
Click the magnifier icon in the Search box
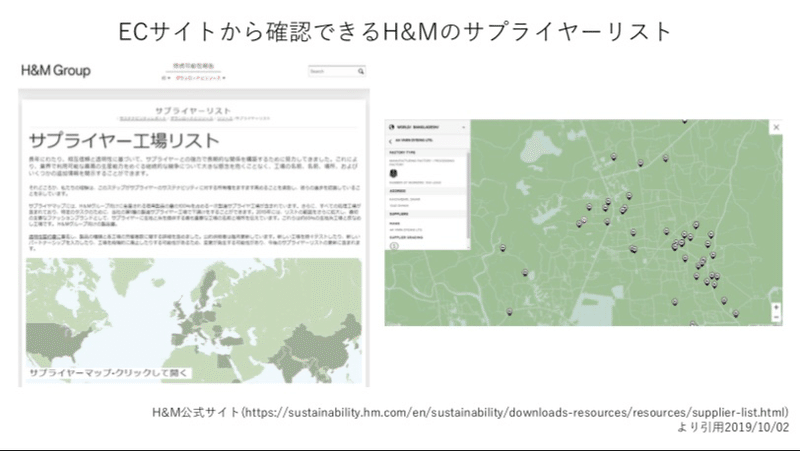361,71
